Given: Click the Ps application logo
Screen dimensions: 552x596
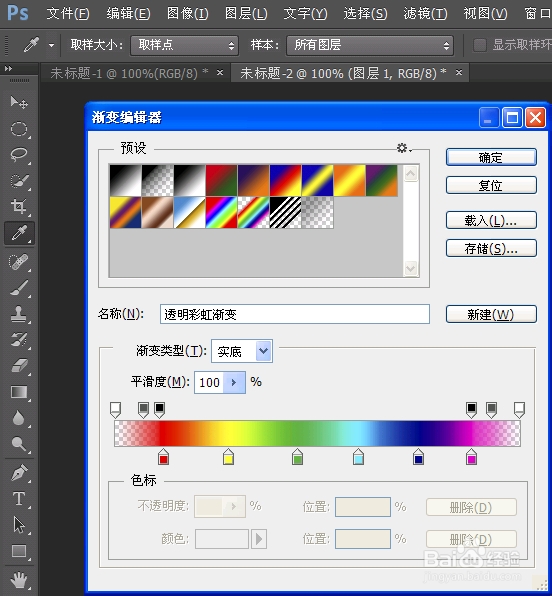Looking at the screenshot, I should pyautogui.click(x=17, y=13).
